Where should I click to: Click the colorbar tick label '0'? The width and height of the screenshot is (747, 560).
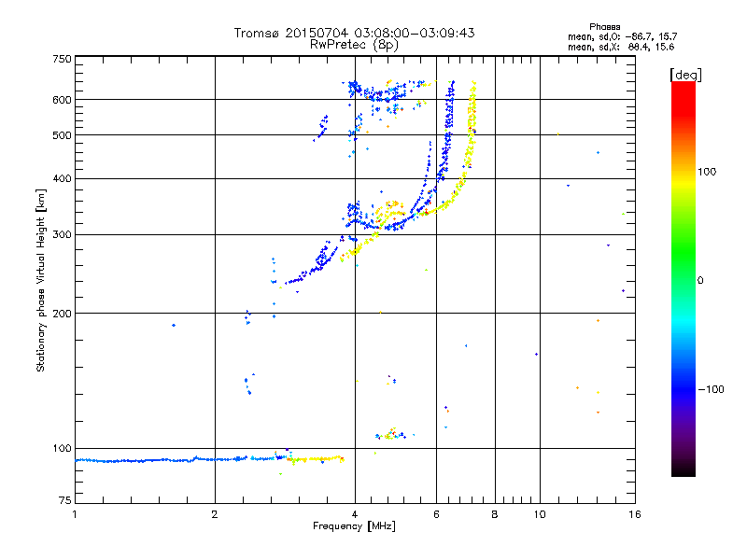(700, 281)
